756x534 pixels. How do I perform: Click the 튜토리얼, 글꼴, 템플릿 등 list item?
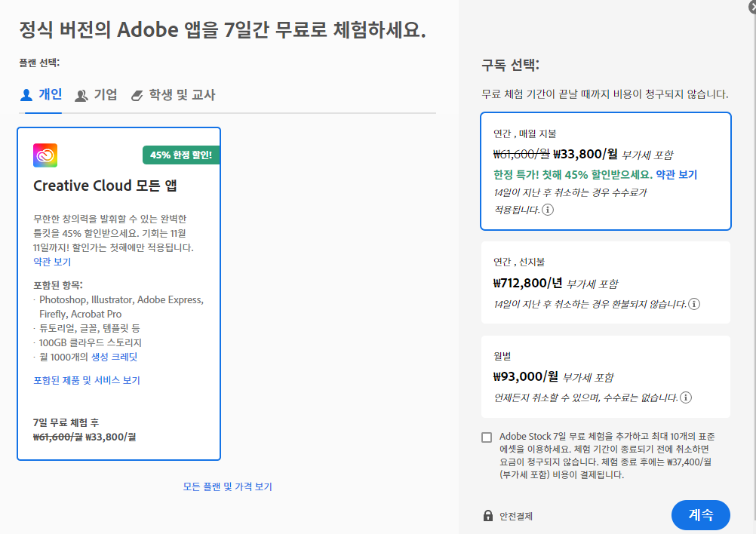pos(90,328)
